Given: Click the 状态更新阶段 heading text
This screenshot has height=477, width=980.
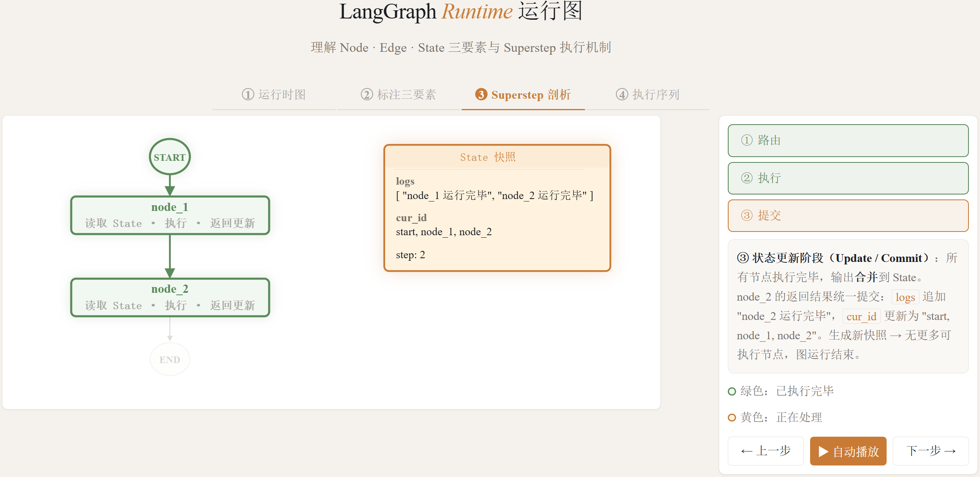Looking at the screenshot, I should [835, 258].
